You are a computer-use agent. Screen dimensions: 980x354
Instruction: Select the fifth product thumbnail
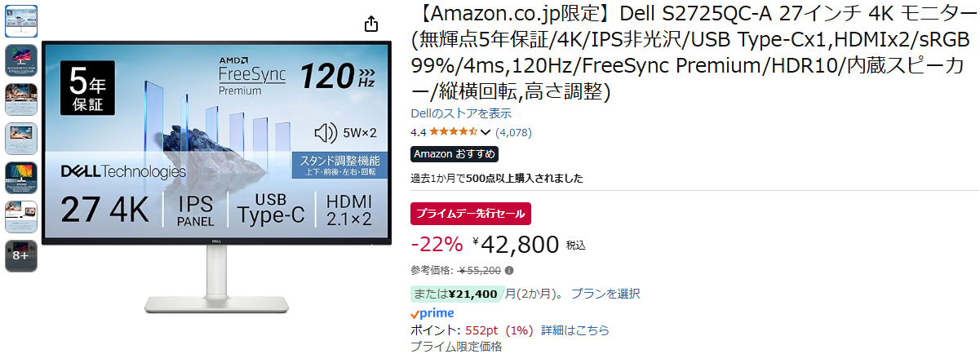21,177
